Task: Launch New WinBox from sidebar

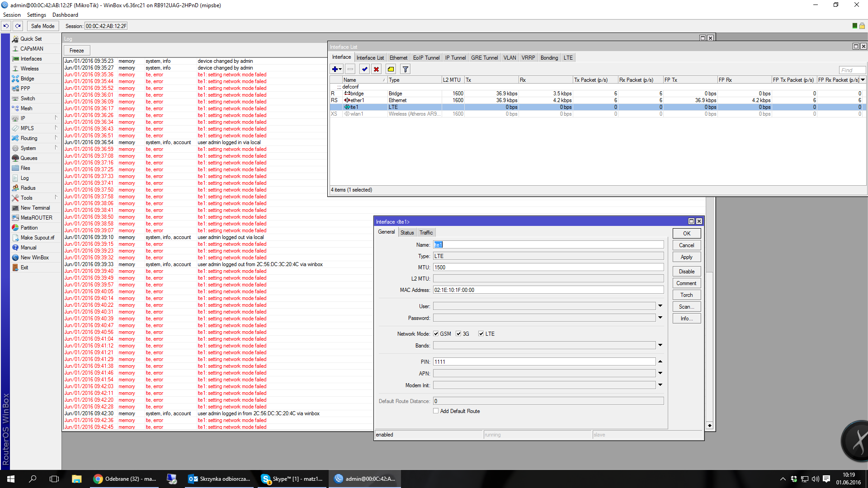Action: click(x=34, y=258)
